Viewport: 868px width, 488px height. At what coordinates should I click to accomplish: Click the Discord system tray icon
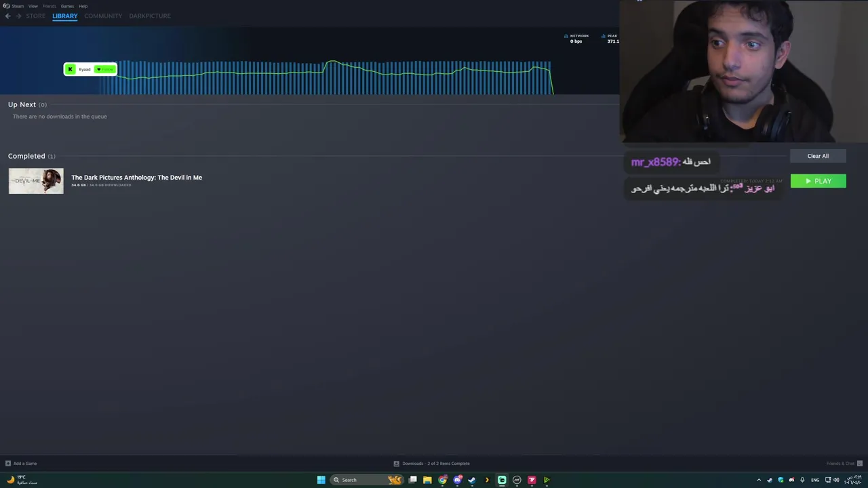[x=791, y=480]
